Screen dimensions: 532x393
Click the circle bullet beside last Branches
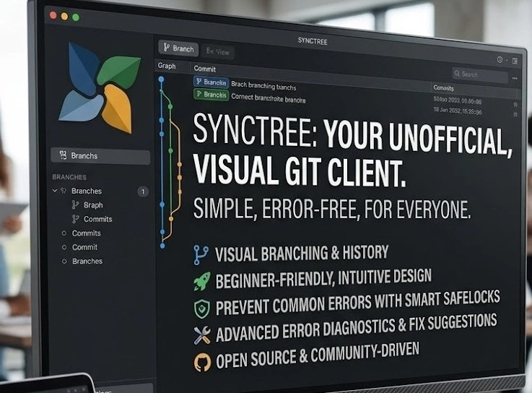click(x=64, y=262)
